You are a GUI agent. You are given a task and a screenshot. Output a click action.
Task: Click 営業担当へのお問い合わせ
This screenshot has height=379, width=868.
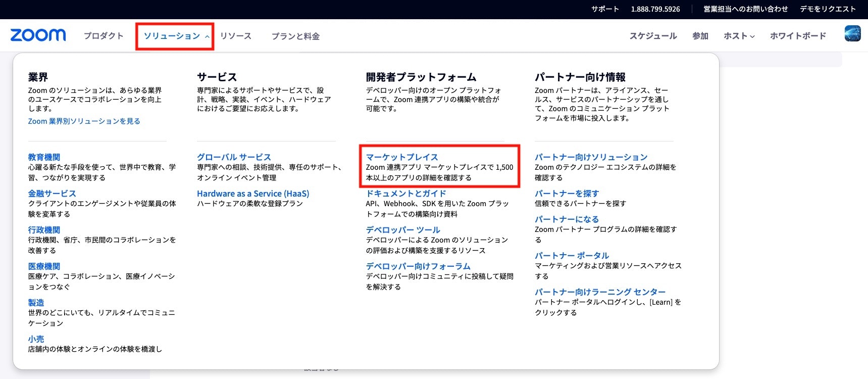[745, 9]
